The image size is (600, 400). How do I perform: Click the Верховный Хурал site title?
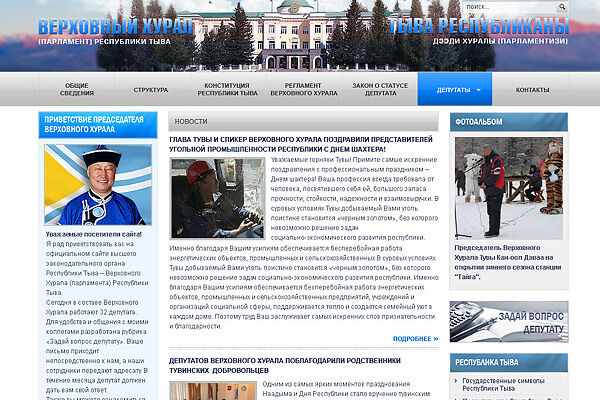[x=115, y=27]
